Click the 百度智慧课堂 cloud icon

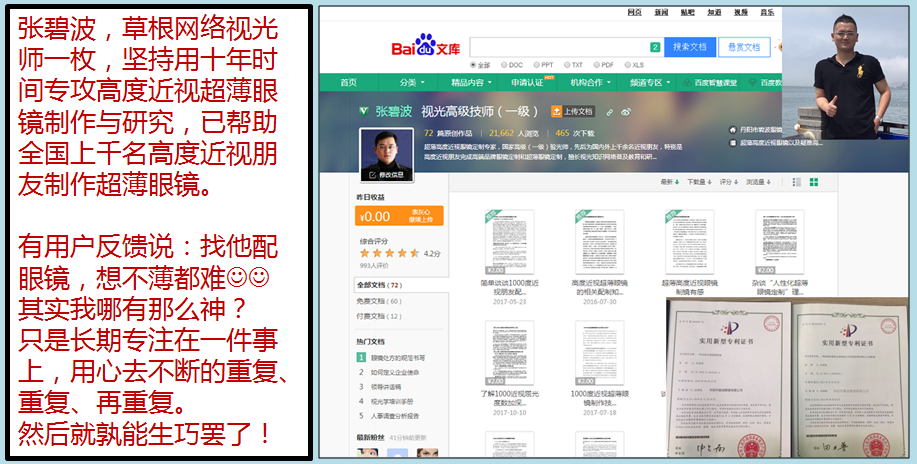(x=687, y=83)
